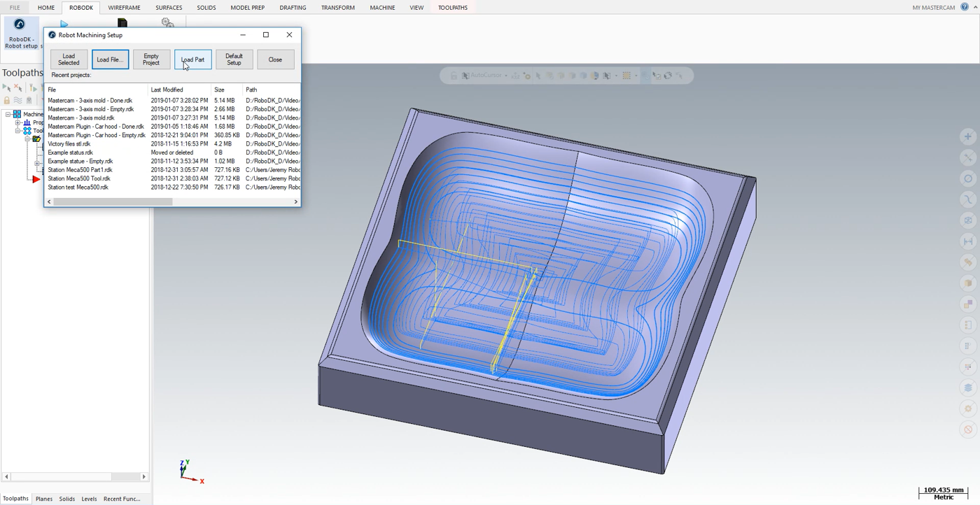The width and height of the screenshot is (980, 505).
Task: Expand the Properties node under Machine Group
Action: pos(17,122)
